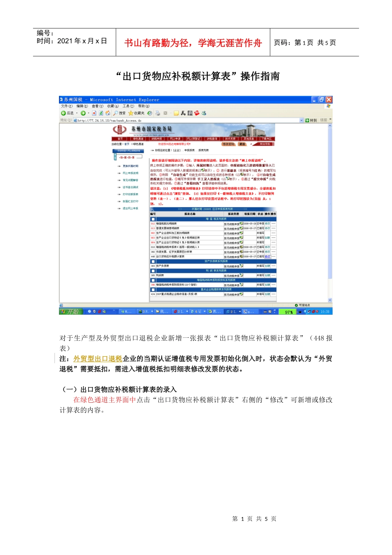Click the Print icon in IE toolbar
Viewport: 392px width, 555px height.
[158, 113]
